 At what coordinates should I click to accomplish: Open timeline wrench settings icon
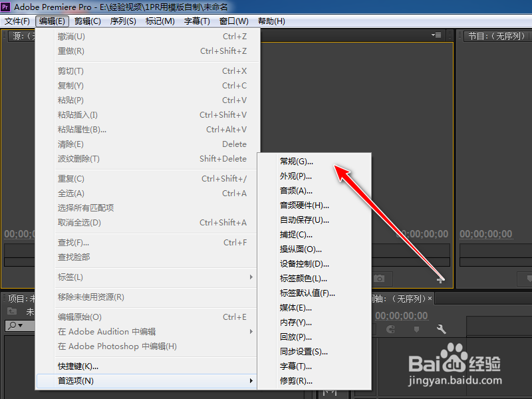(x=441, y=329)
